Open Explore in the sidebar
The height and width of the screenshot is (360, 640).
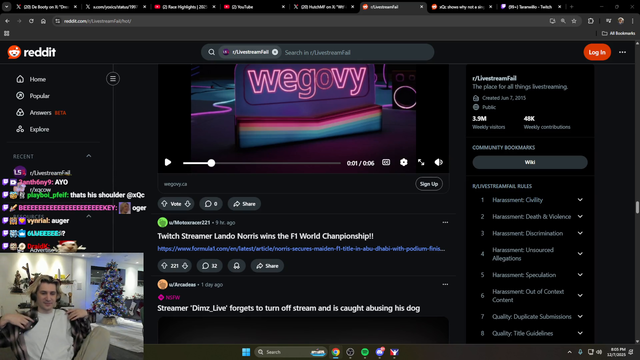click(39, 129)
